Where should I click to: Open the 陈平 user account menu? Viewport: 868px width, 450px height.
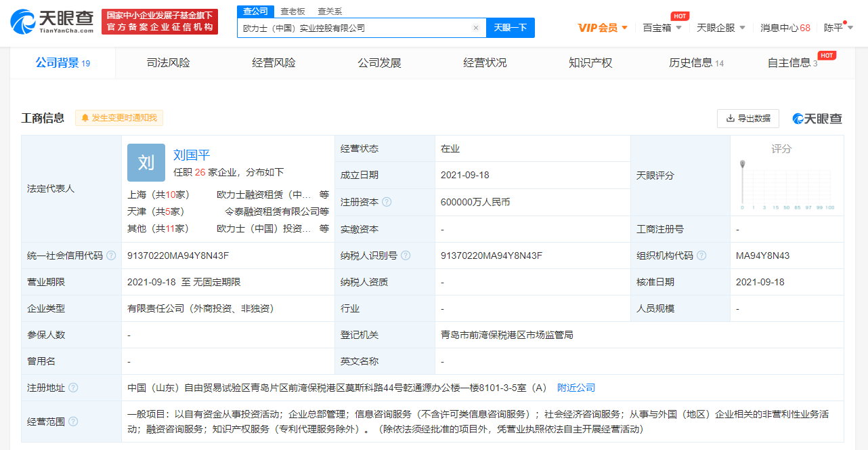[838, 28]
